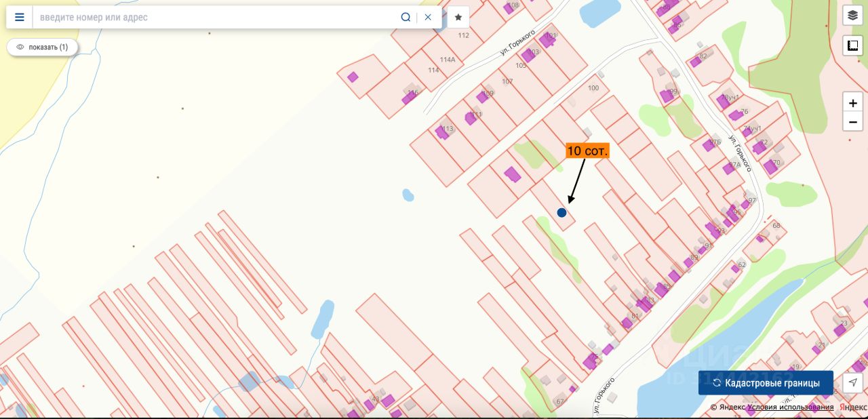
Task: Click the parcel numbered 100
Action: (x=593, y=88)
